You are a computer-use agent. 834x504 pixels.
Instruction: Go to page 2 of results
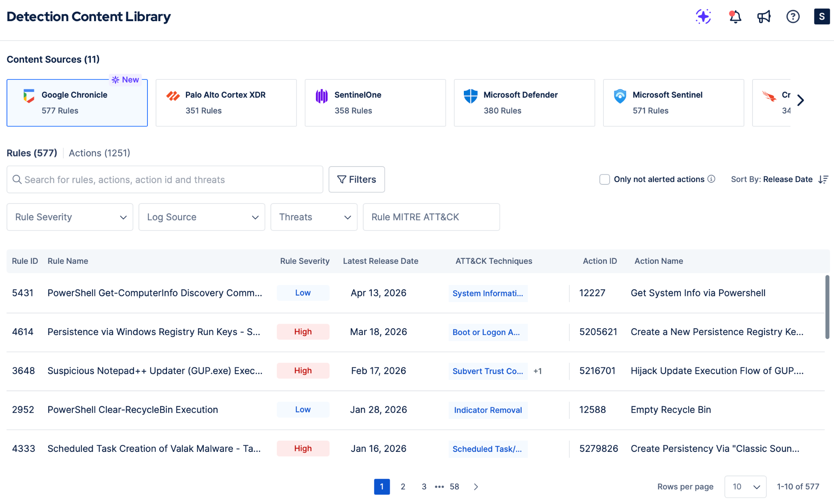[x=403, y=486]
